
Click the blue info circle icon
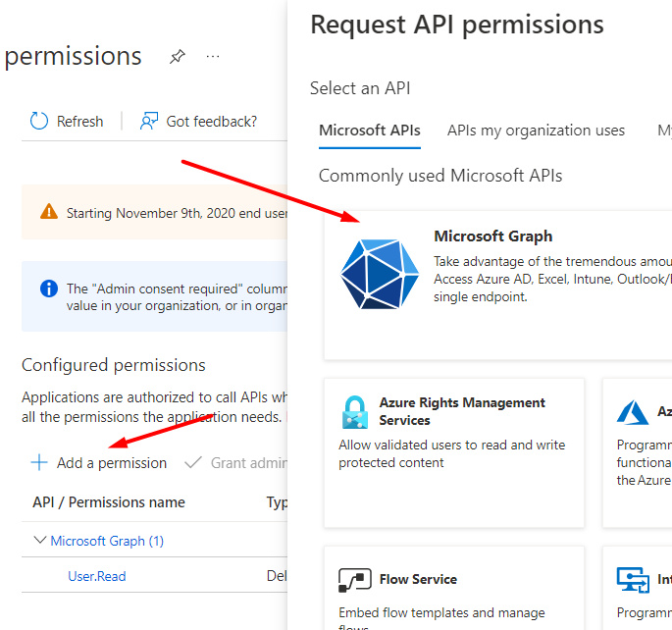49,289
